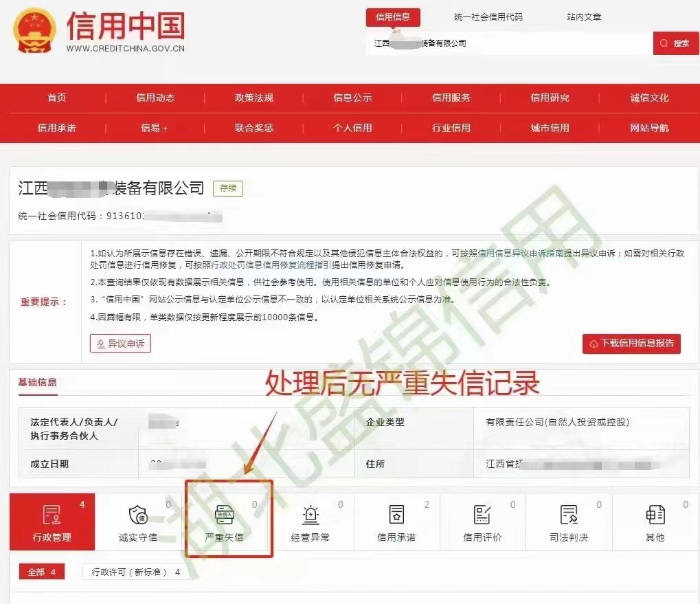Screen dimensions: 700x604
Task: Click the 经营异常 alarm icon
Action: 311,515
